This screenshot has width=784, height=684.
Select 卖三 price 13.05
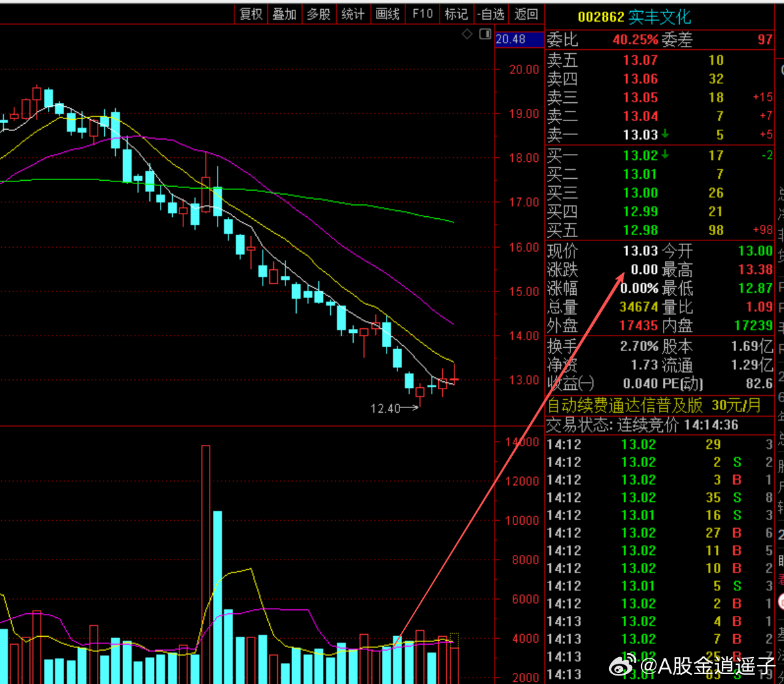click(640, 98)
